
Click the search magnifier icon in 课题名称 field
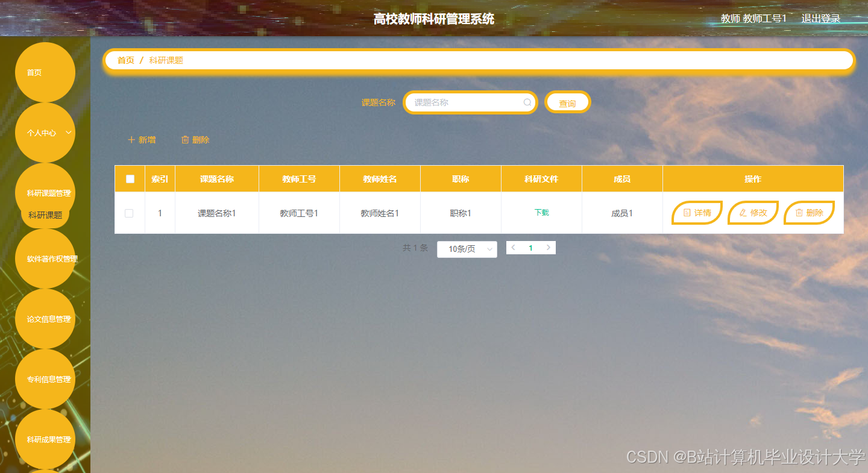(527, 102)
